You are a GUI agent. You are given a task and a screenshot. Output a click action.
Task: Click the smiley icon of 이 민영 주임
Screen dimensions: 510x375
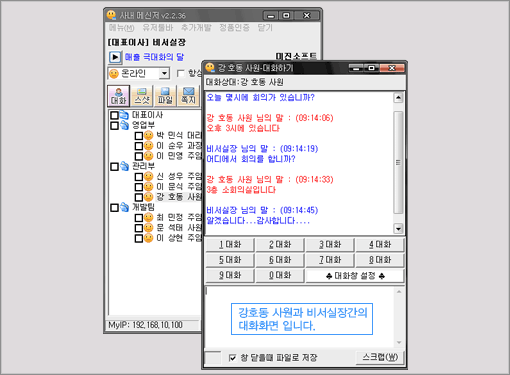tap(148, 156)
